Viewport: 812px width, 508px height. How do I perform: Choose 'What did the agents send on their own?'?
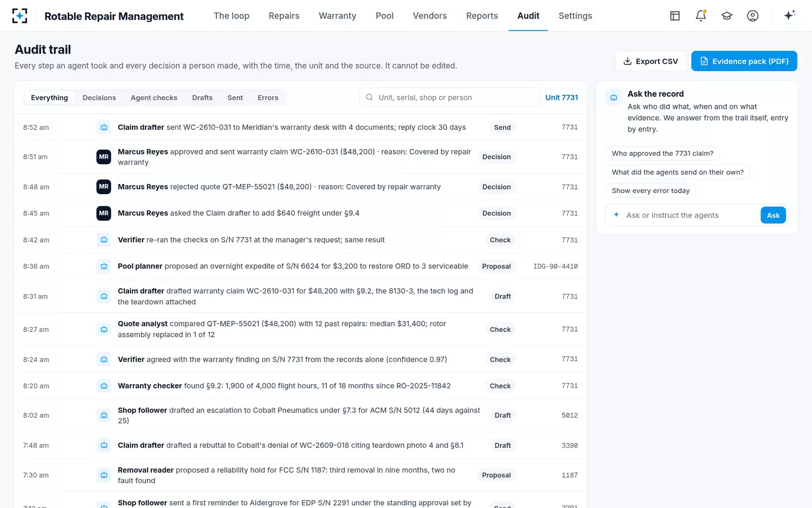(678, 172)
